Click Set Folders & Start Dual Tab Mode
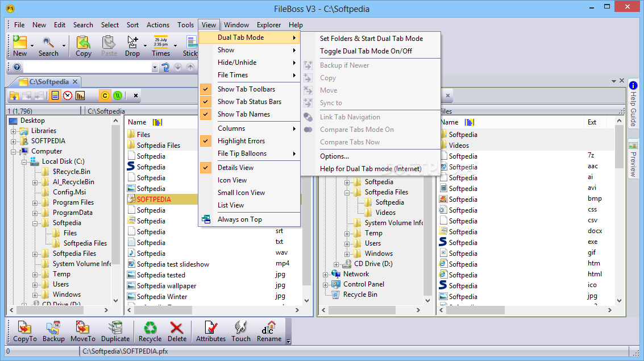 371,39
